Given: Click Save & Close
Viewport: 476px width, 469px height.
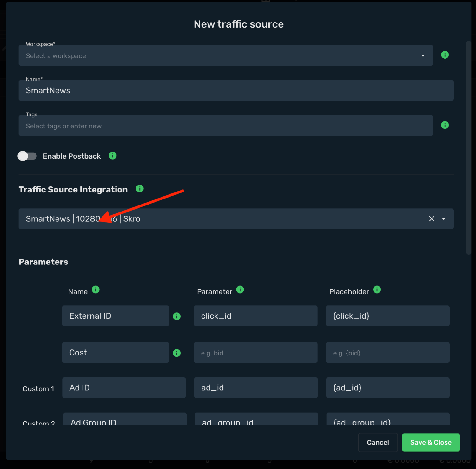Looking at the screenshot, I should tap(431, 442).
